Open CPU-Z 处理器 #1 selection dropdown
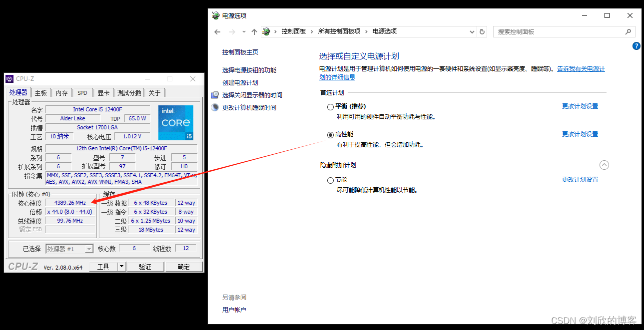 [x=89, y=249]
